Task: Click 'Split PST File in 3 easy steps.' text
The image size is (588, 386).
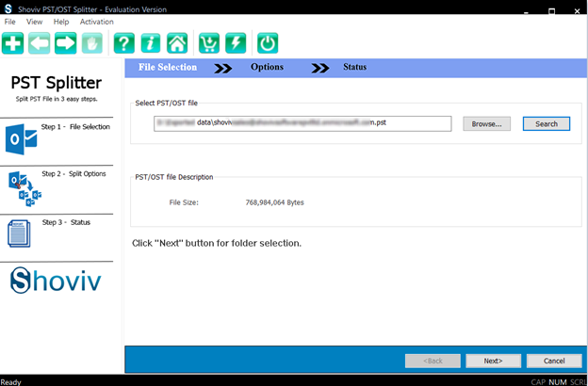Action: pyautogui.click(x=57, y=99)
